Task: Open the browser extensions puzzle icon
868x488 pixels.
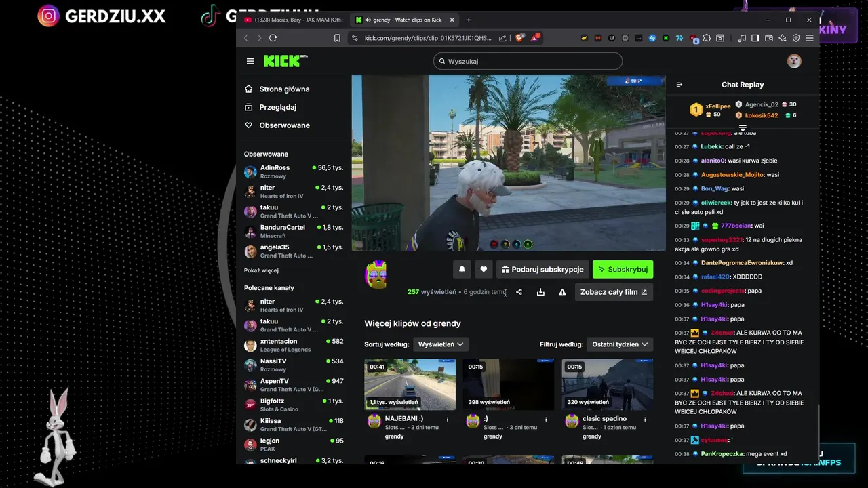Action: pos(707,38)
